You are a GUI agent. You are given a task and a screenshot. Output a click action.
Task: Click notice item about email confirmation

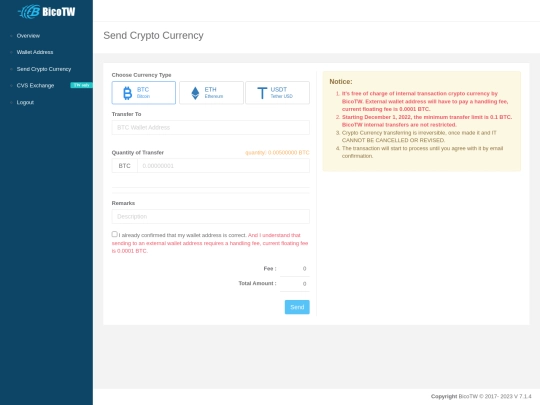pos(422,152)
